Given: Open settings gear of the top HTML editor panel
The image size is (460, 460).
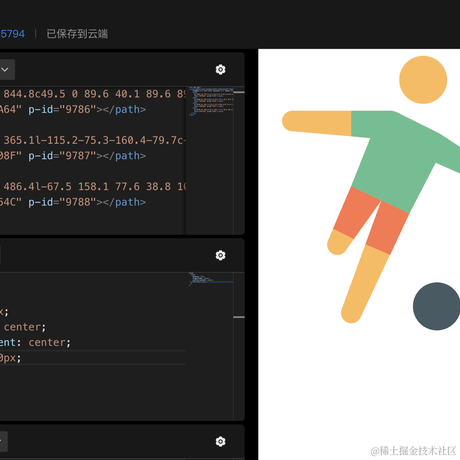Looking at the screenshot, I should 220,69.
